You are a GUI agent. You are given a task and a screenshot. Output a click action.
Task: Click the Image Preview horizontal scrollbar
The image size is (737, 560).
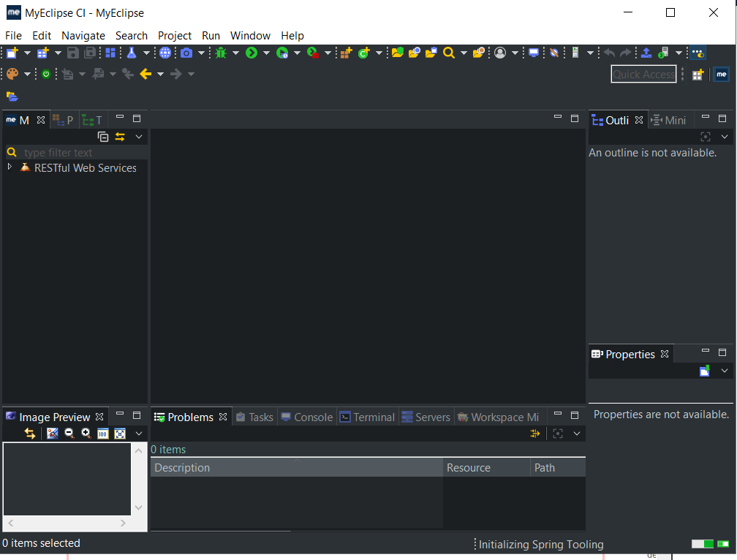pos(67,523)
